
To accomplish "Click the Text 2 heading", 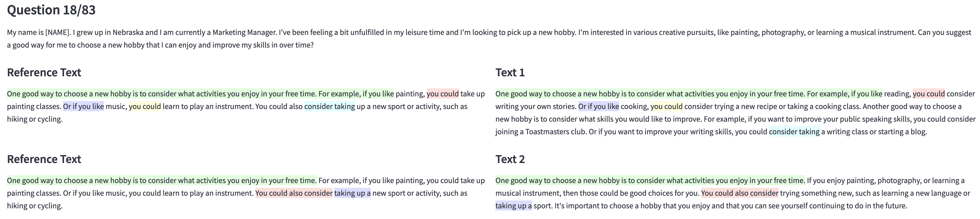I will [x=510, y=159].
